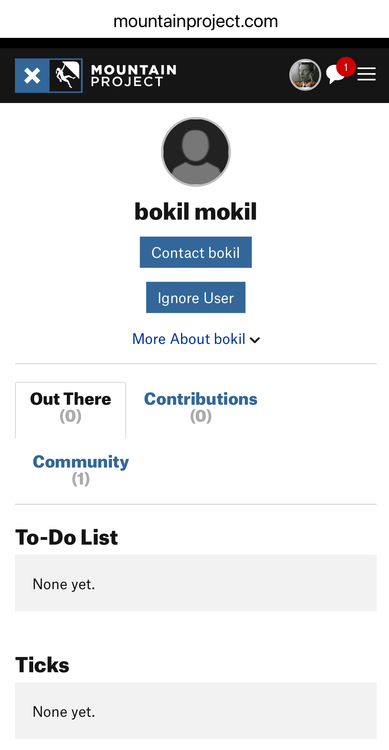Tap the mountainproject.com address bar
The width and height of the screenshot is (389, 750).
click(195, 21)
